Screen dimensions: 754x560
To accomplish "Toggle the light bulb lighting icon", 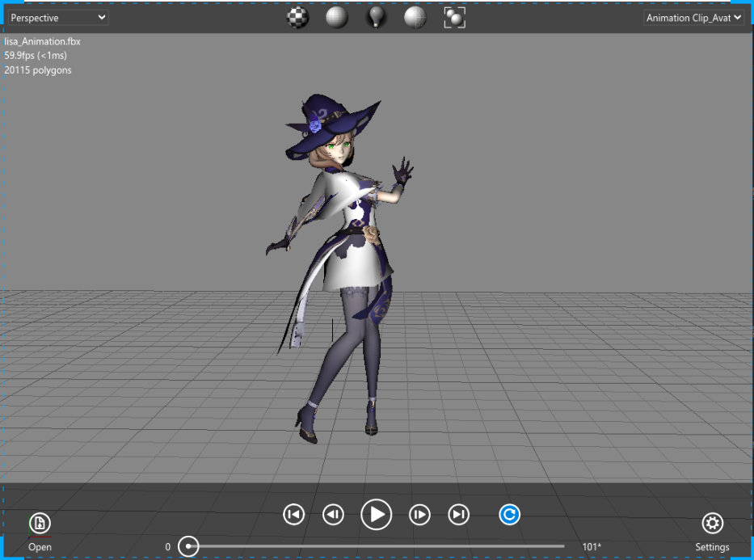I will coord(376,19).
